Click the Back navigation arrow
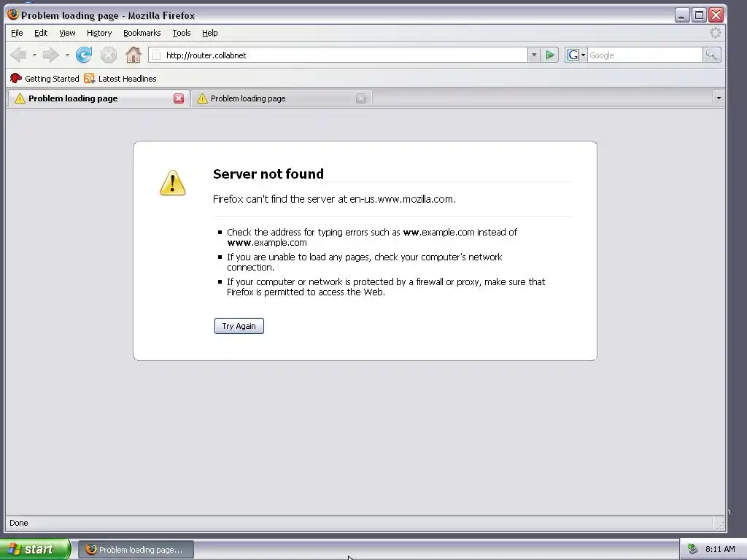This screenshot has width=747, height=560. 18,55
